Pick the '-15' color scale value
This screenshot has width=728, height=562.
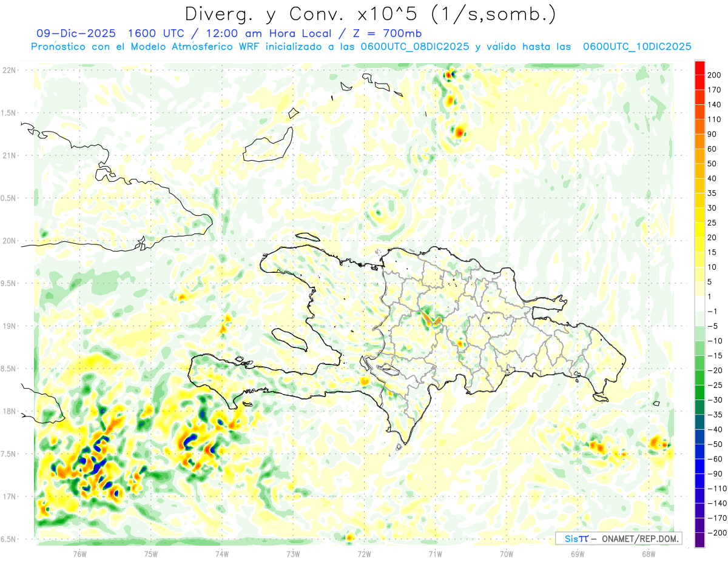716,356
